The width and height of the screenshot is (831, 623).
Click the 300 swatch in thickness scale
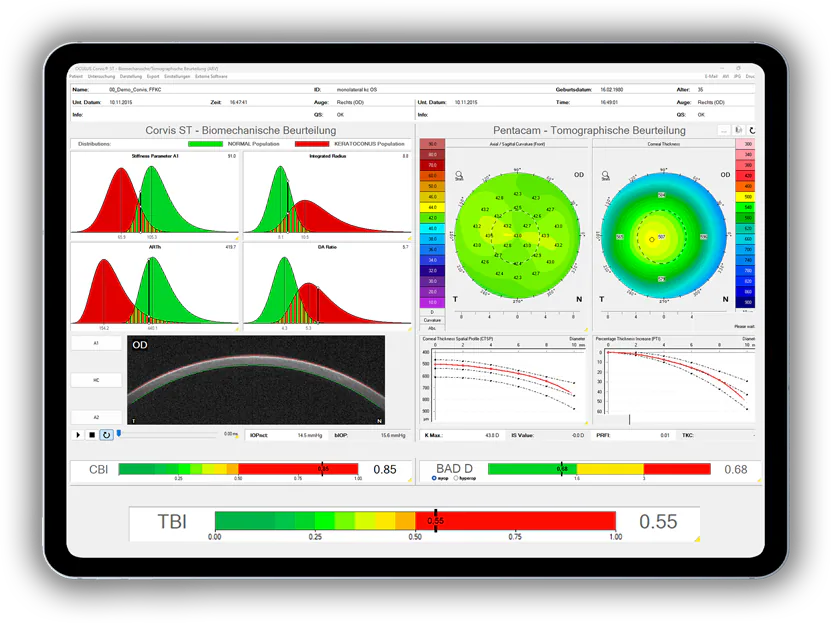(x=748, y=144)
